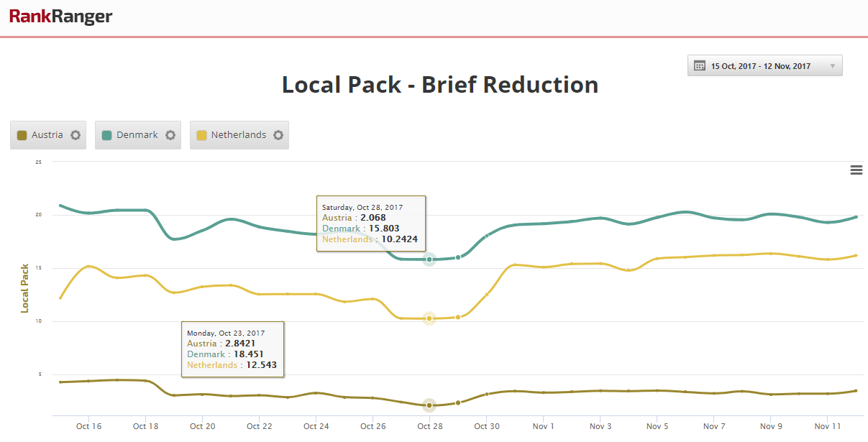Click the Oct 23 tooltip box
Screen dimensions: 868x442
tap(232, 349)
